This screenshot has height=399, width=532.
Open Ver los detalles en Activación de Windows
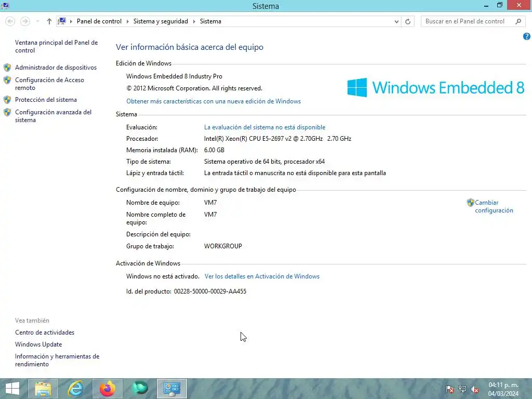tap(262, 276)
